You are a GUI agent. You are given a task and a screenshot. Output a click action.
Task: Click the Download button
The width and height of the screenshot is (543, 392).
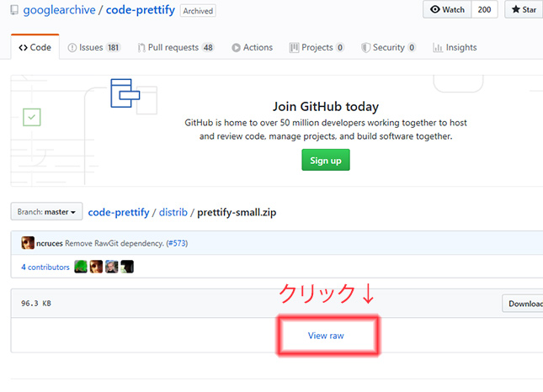coord(523,304)
